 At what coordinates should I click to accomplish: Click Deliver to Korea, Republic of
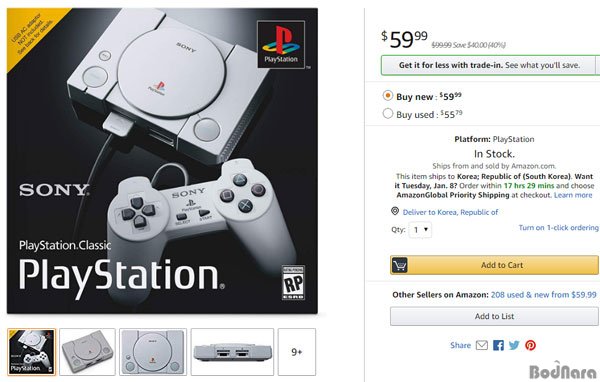[450, 212]
